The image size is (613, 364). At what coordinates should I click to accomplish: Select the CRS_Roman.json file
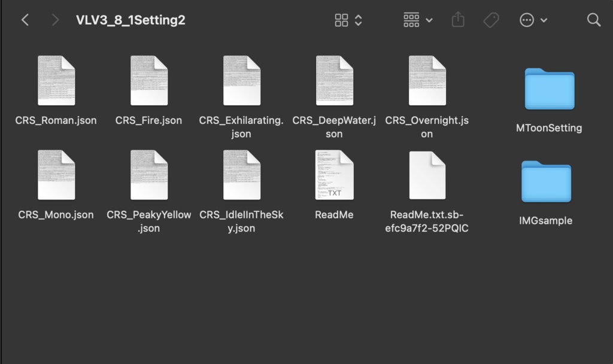tap(56, 80)
